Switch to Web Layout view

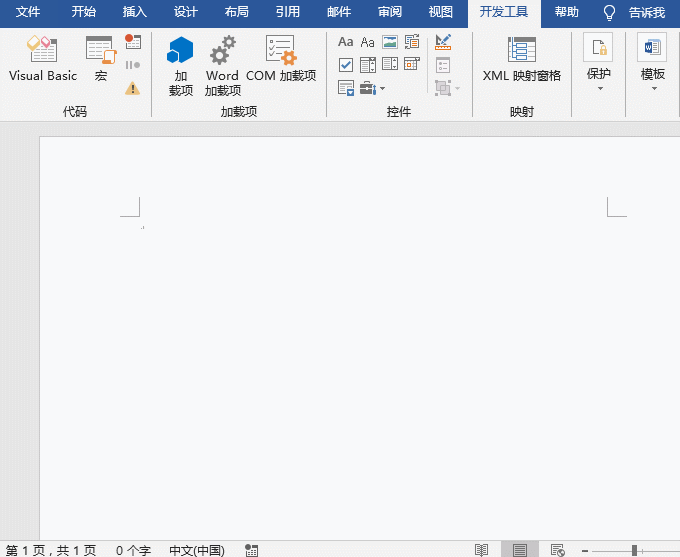pyautogui.click(x=557, y=550)
